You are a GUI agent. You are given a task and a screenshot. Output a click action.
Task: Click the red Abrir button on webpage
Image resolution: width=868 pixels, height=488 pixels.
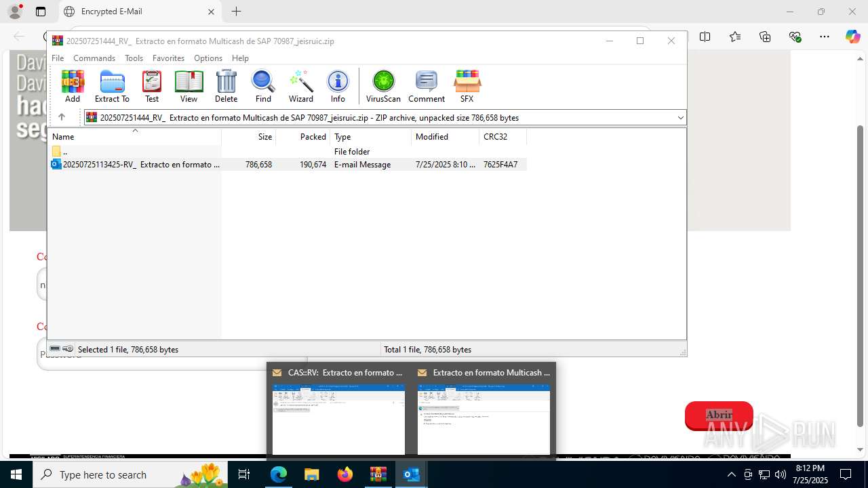(719, 415)
